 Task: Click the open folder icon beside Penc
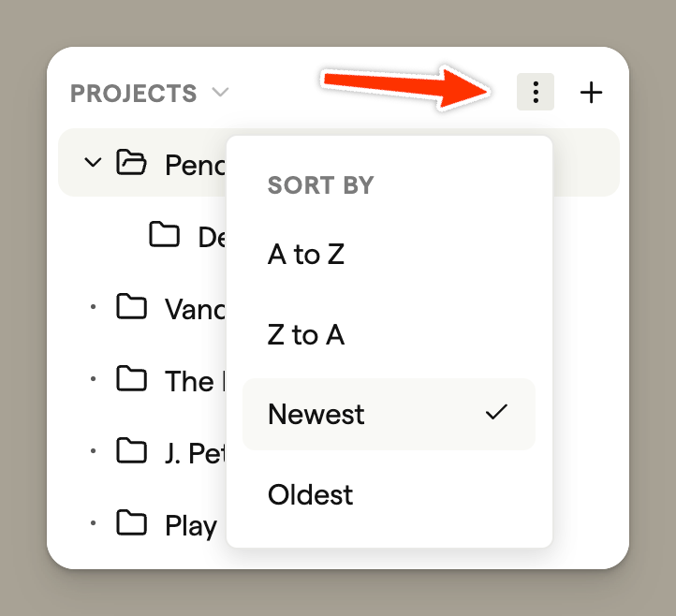click(132, 163)
